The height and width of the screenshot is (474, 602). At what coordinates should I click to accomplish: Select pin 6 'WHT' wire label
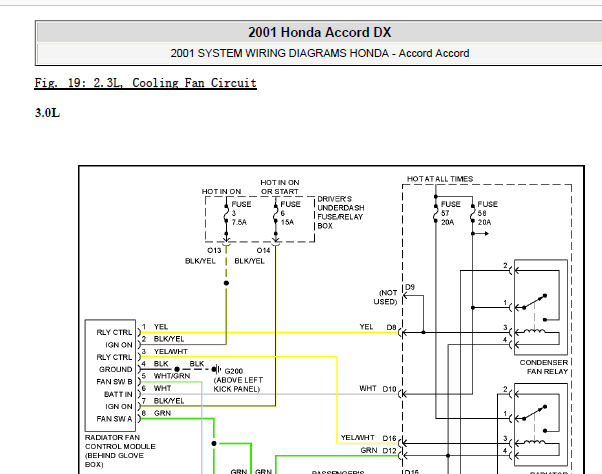click(162, 388)
